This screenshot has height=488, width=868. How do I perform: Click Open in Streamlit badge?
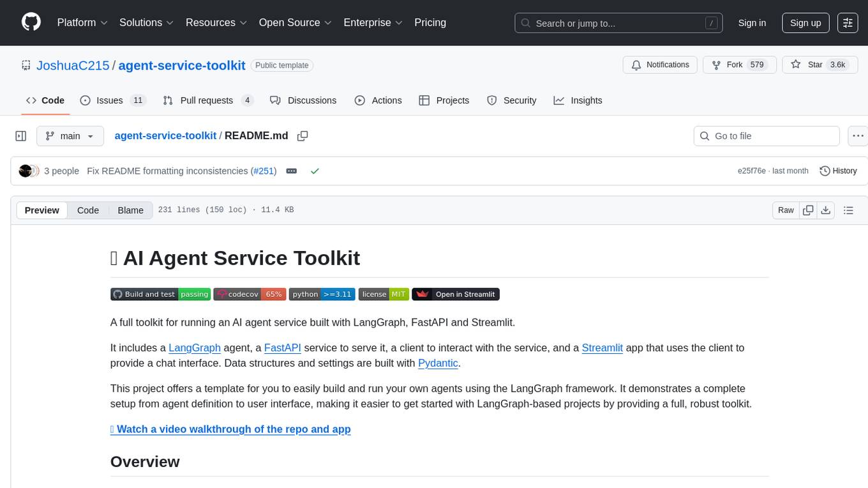click(456, 294)
